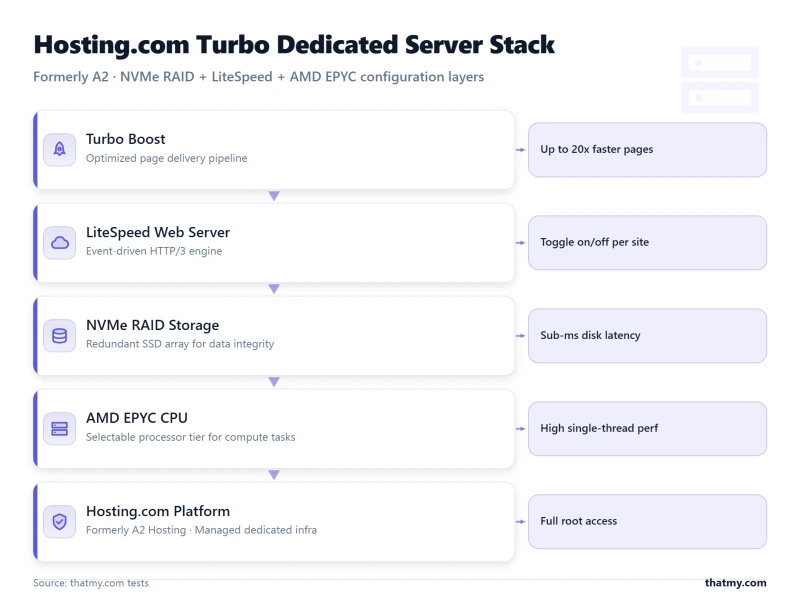
Task: Click 'Event-driven HTTP/3 engine' text
Action: (x=154, y=251)
